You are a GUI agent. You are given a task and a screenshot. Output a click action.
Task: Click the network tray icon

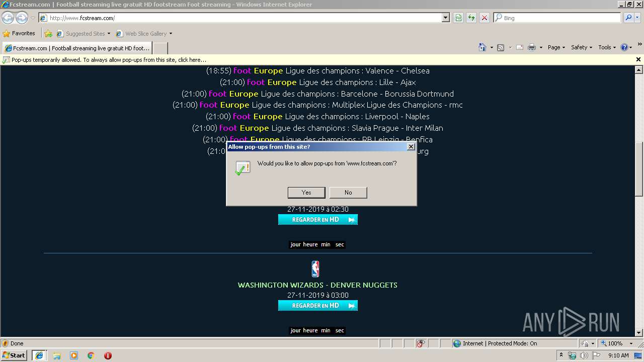tap(572, 355)
